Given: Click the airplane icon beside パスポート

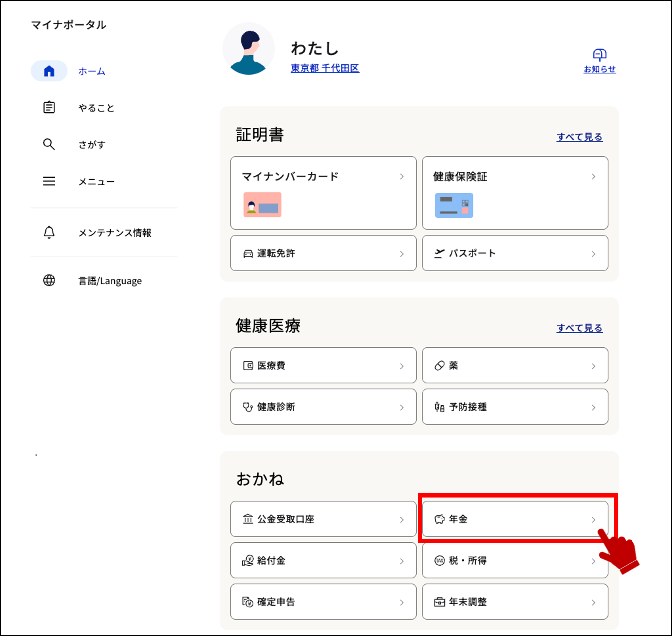Looking at the screenshot, I should (x=440, y=253).
